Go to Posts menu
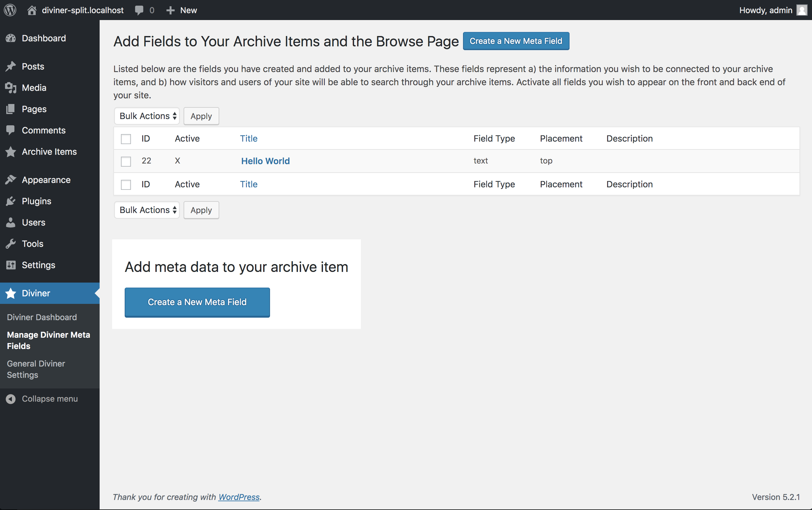The width and height of the screenshot is (812, 510). (33, 66)
